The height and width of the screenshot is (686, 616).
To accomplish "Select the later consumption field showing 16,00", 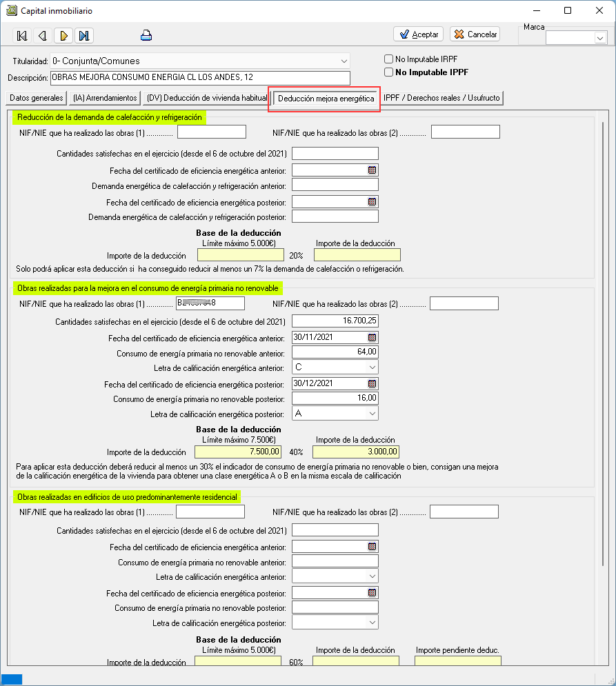I will [335, 398].
